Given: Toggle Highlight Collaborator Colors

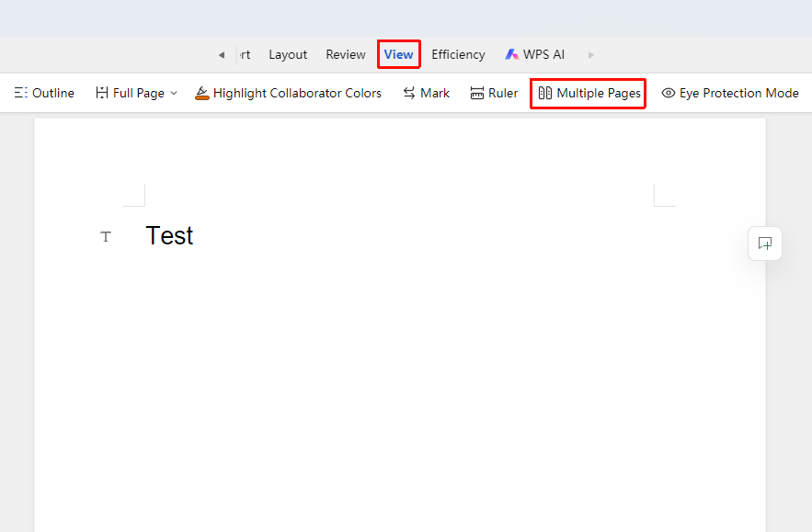Looking at the screenshot, I should 288,93.
